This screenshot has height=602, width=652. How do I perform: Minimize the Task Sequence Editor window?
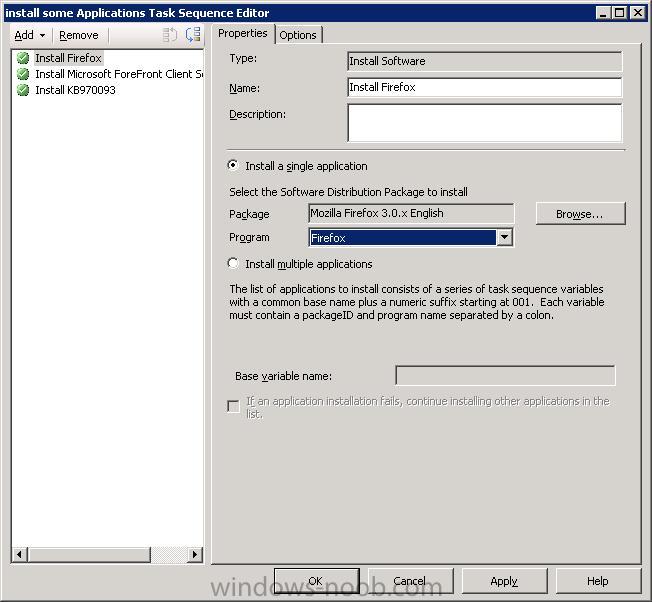[x=603, y=13]
